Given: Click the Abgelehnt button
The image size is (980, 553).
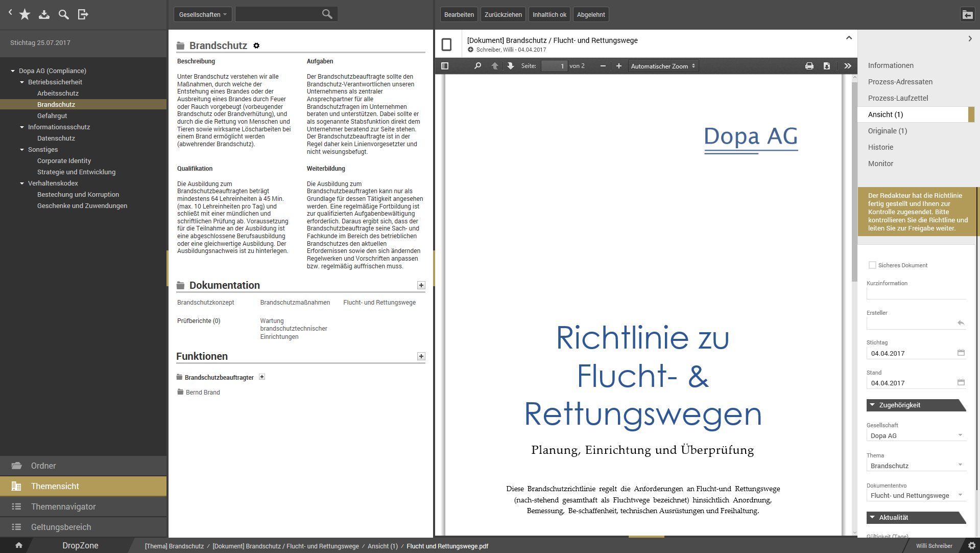Looking at the screenshot, I should point(591,14).
